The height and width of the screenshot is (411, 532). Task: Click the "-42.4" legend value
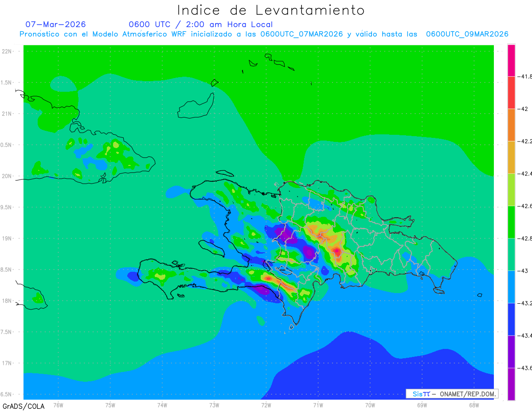525,173
